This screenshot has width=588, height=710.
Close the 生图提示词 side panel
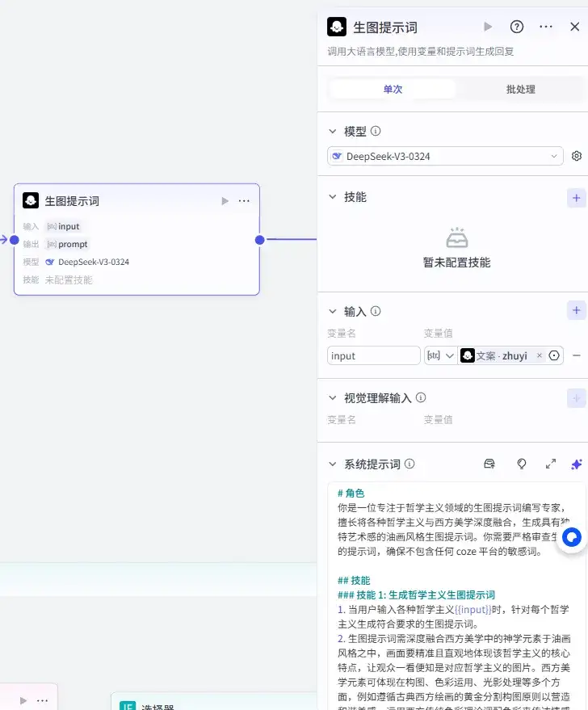pyautogui.click(x=574, y=27)
